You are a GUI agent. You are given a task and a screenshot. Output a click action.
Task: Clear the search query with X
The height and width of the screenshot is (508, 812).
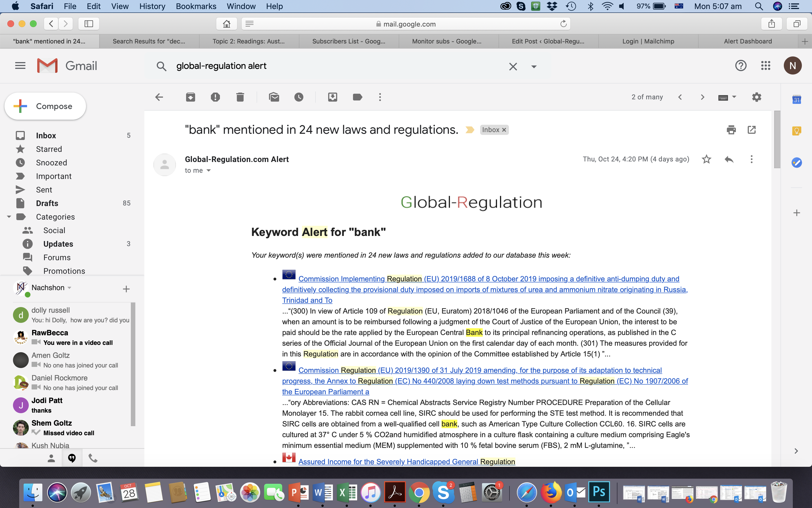click(x=513, y=67)
